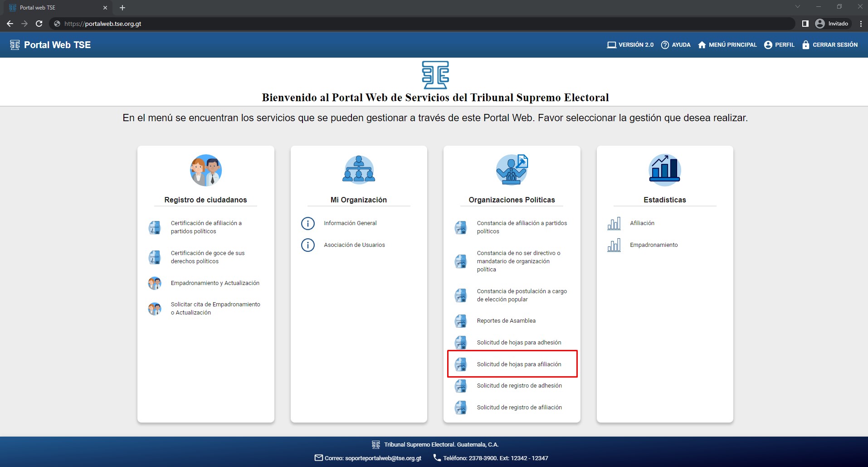Open Solicitud de registro de afiliación link
Viewport: 868px width, 467px height.
pyautogui.click(x=519, y=408)
